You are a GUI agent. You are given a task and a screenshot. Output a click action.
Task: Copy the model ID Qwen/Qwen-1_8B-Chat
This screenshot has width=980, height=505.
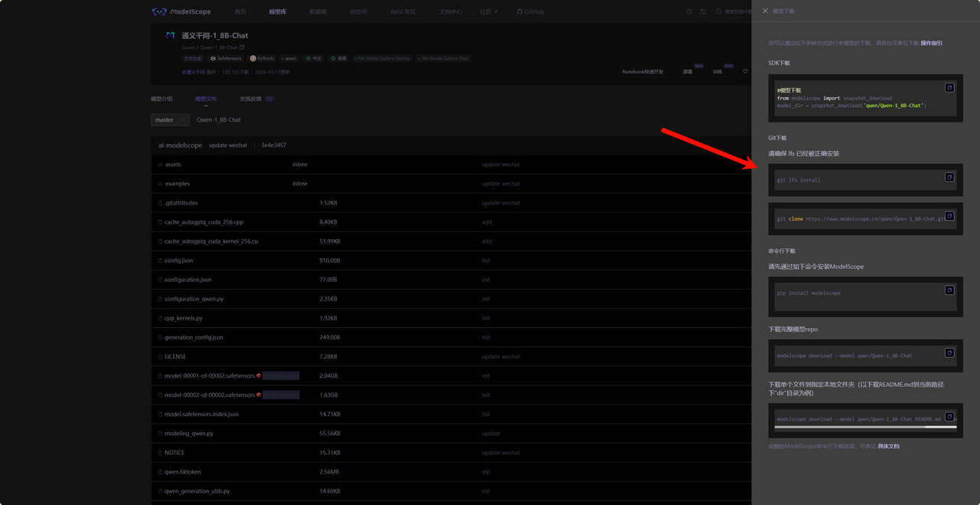coord(242,48)
